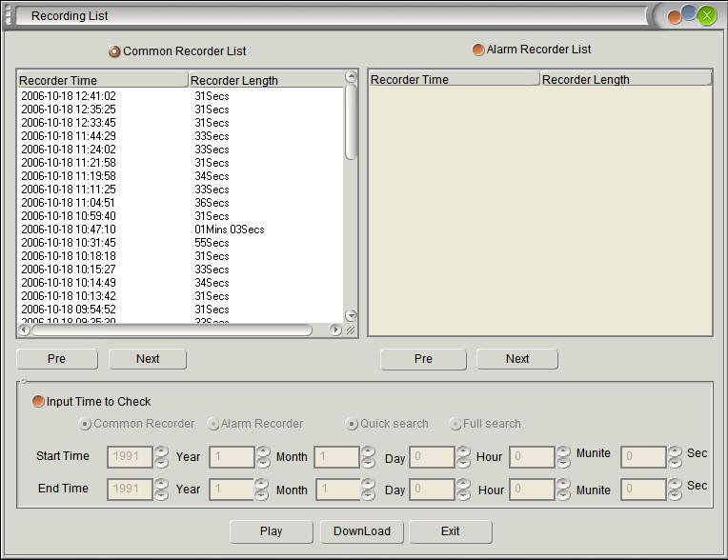
Task: Click horizontal scrollbar thumb of recording list
Action: (x=172, y=330)
